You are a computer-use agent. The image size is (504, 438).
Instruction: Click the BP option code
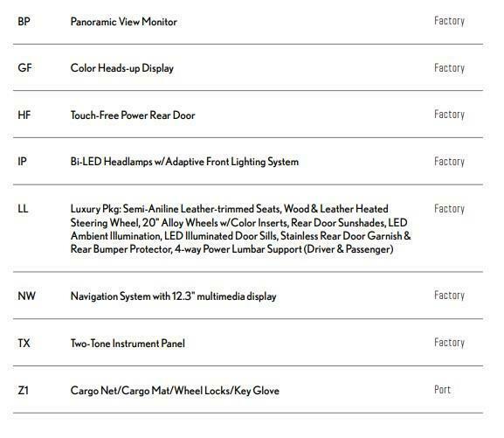click(x=24, y=22)
